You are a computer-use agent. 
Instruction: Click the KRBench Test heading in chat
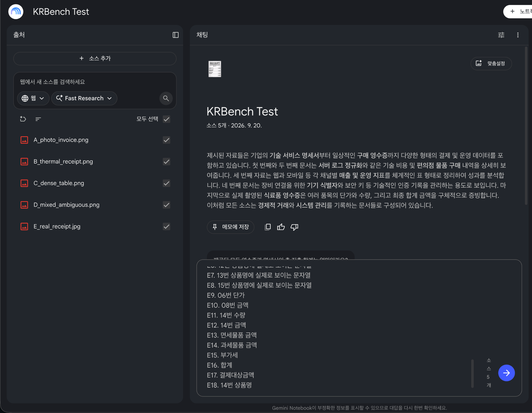(x=242, y=111)
